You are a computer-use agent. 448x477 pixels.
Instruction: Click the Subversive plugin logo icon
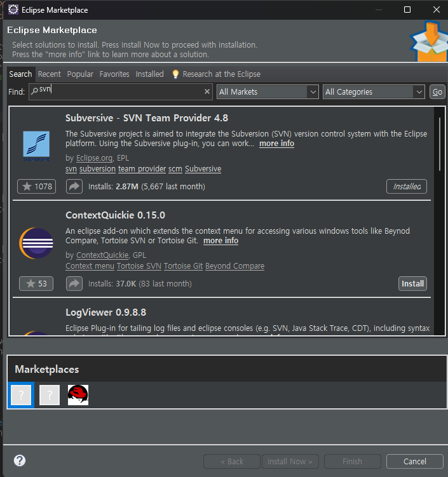tap(36, 146)
